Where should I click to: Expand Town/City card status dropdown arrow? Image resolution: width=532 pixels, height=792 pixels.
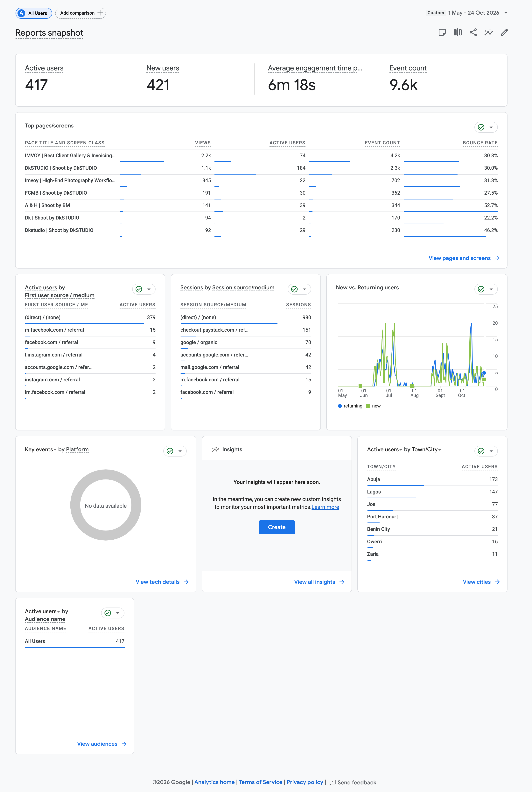[491, 451]
